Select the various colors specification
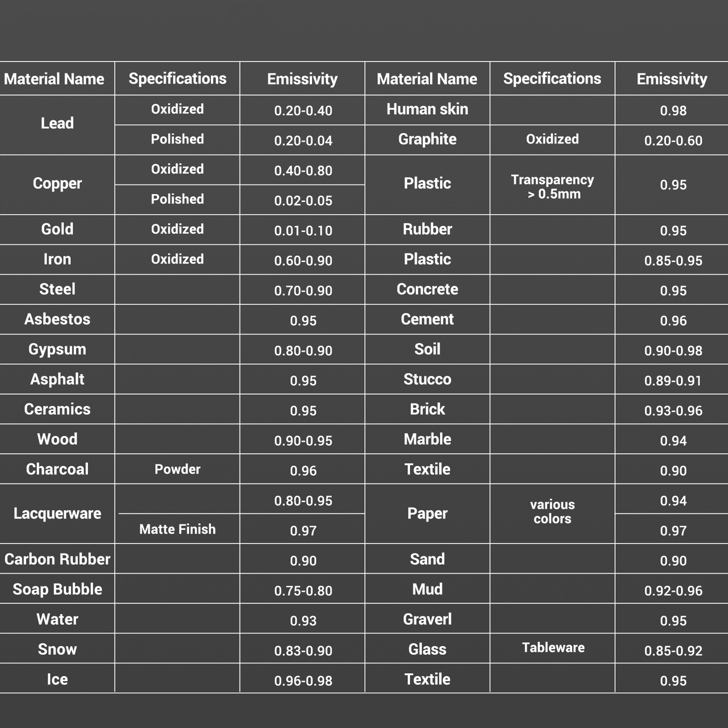Image resolution: width=728 pixels, height=728 pixels. pyautogui.click(x=552, y=512)
